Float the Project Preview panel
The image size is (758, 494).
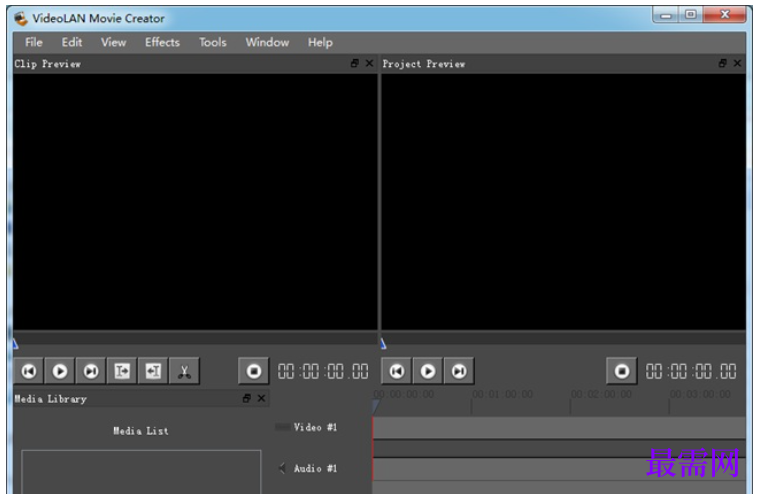(723, 63)
